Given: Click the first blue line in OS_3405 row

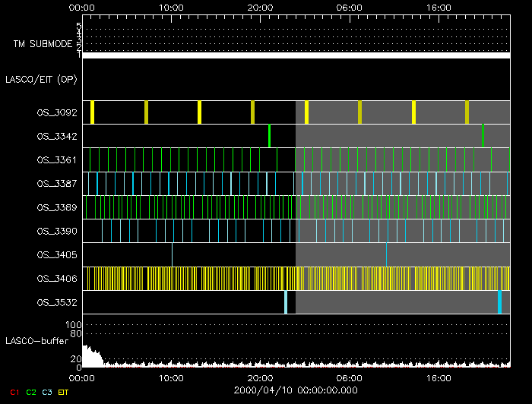Looking at the screenshot, I should pyautogui.click(x=172, y=254).
